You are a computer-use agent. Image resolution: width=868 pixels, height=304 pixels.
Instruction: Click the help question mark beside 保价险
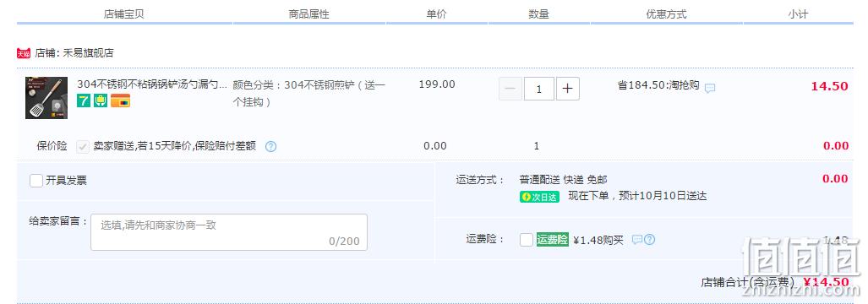270,146
